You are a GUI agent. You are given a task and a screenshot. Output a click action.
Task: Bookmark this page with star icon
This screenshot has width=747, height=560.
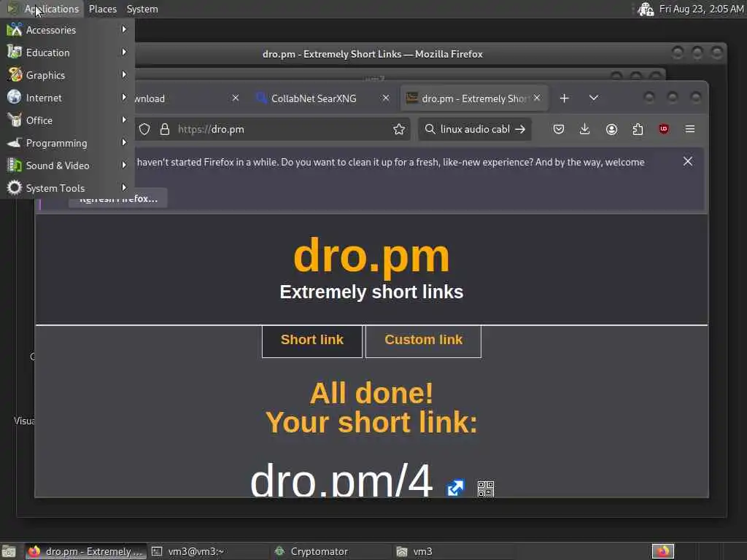click(x=399, y=129)
